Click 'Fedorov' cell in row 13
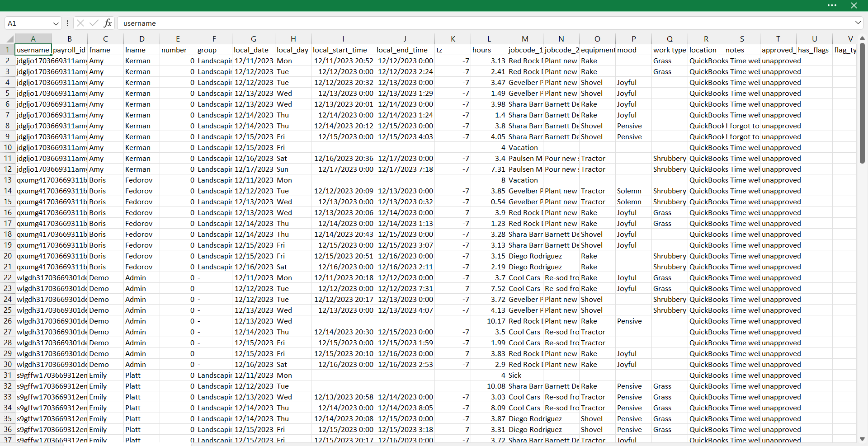 tap(142, 180)
